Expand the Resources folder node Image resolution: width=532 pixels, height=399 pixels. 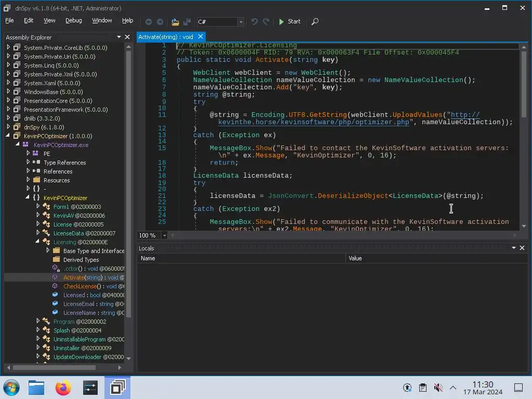click(28, 179)
